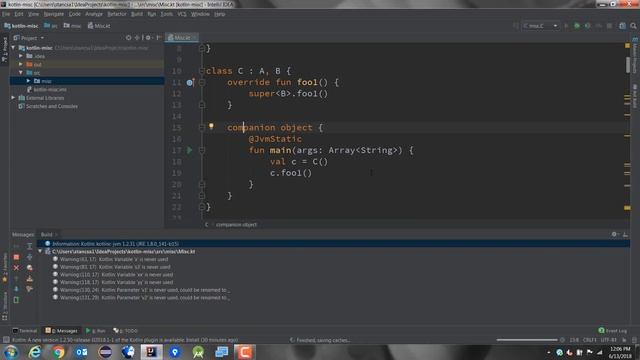Click the run gutter arrow at line 17
Image resolution: width=640 pixels, height=360 pixels.
(x=189, y=150)
